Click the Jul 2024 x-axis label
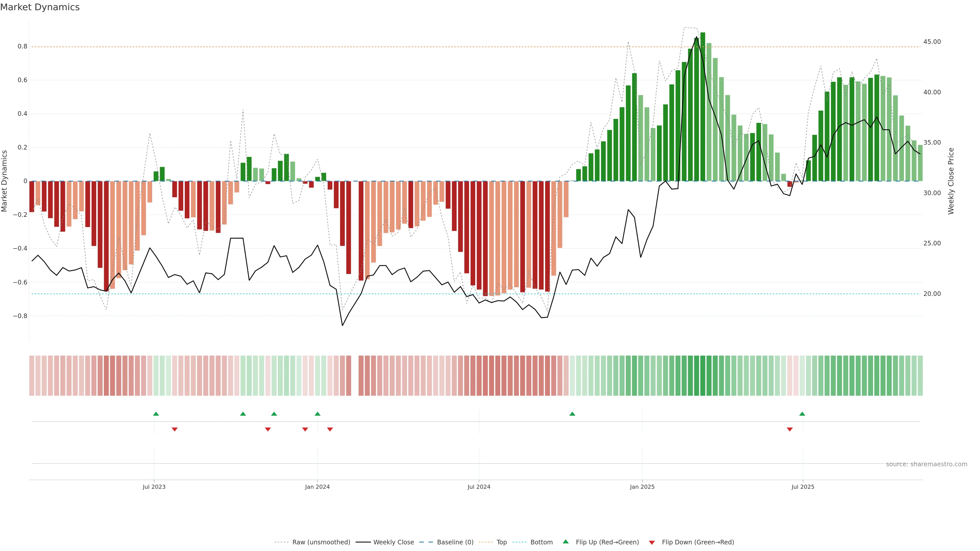Image resolution: width=980 pixels, height=551 pixels. tap(479, 487)
